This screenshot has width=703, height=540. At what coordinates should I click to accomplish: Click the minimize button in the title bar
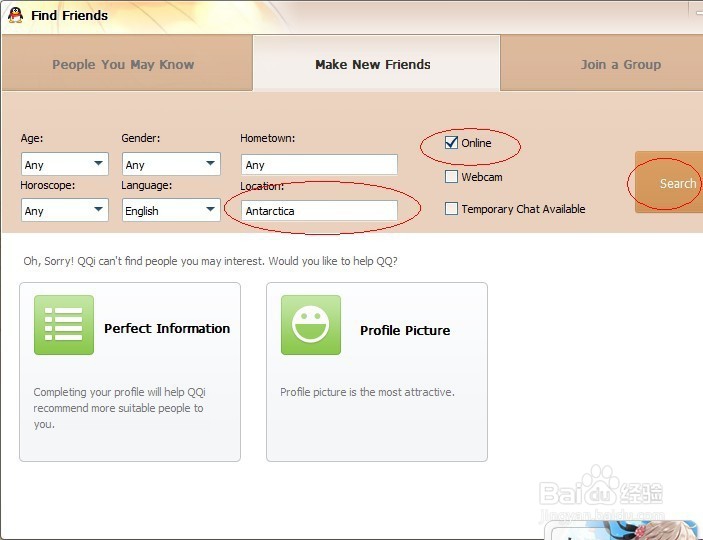(x=697, y=13)
